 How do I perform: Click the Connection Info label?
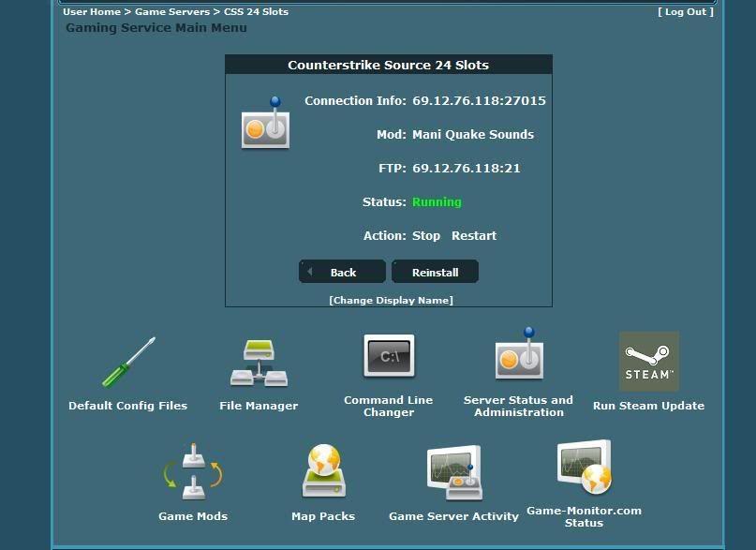[355, 101]
